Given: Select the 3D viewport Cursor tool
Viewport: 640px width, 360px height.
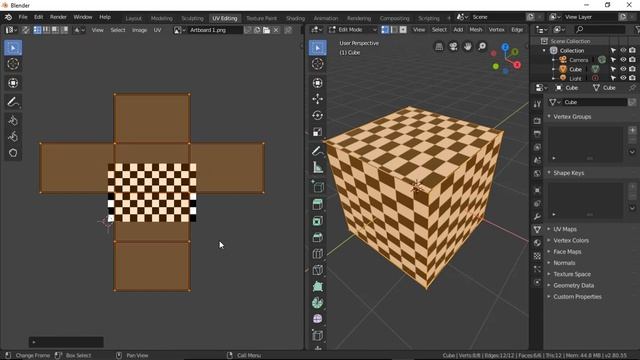Looking at the screenshot, I should (x=318, y=64).
